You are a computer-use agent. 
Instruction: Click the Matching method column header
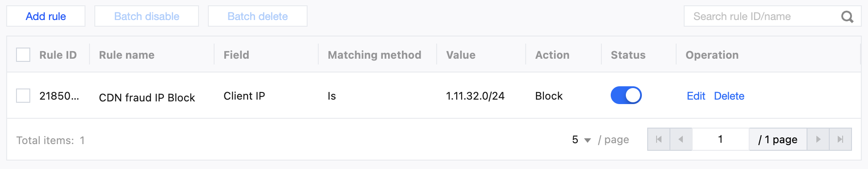click(374, 55)
